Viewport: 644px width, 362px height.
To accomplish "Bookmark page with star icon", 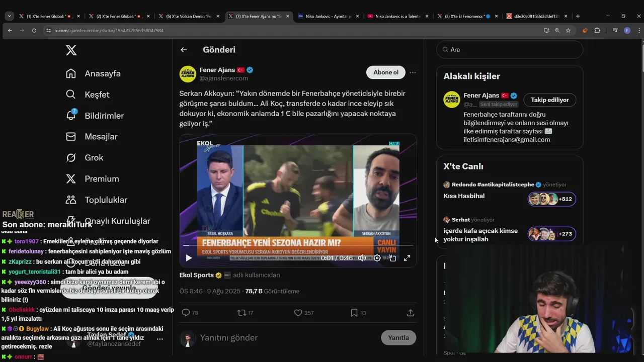I will [568, 31].
